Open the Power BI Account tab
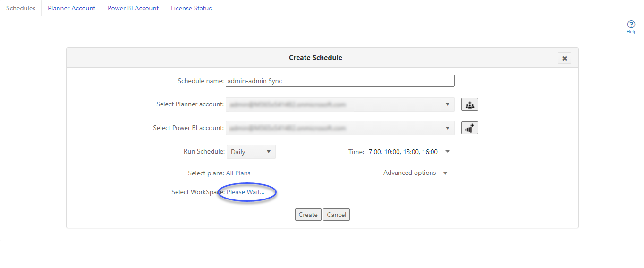The width and height of the screenshot is (644, 268). coord(133,8)
